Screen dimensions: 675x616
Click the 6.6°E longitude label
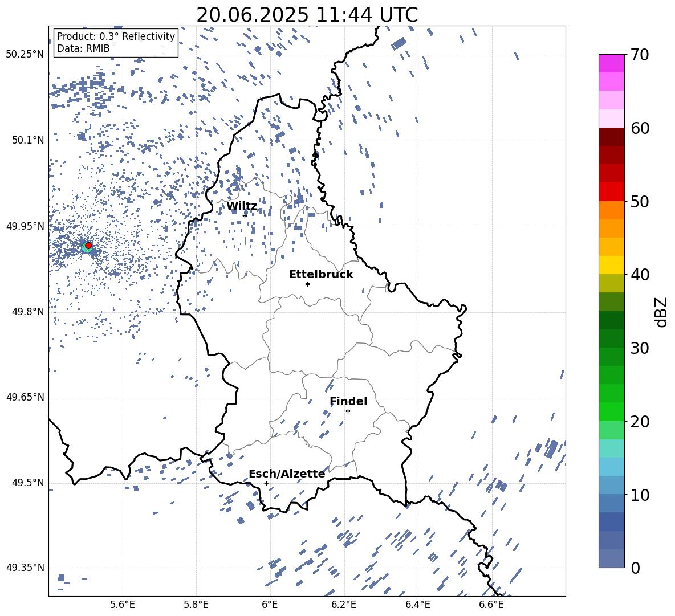coord(491,605)
